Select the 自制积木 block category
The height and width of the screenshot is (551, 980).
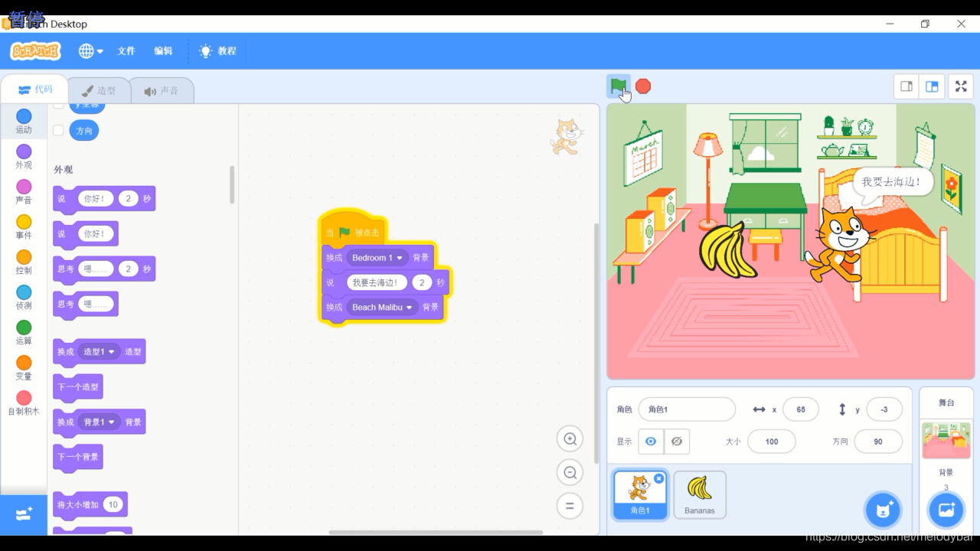[24, 403]
